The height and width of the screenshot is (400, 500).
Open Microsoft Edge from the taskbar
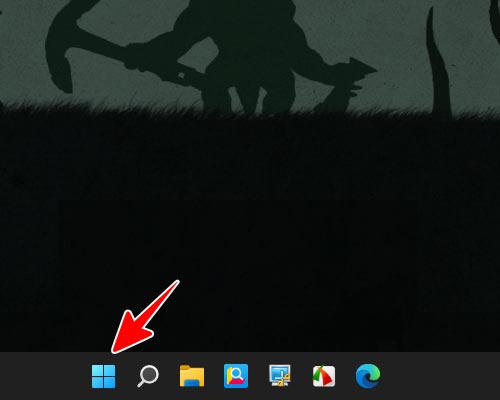click(368, 376)
